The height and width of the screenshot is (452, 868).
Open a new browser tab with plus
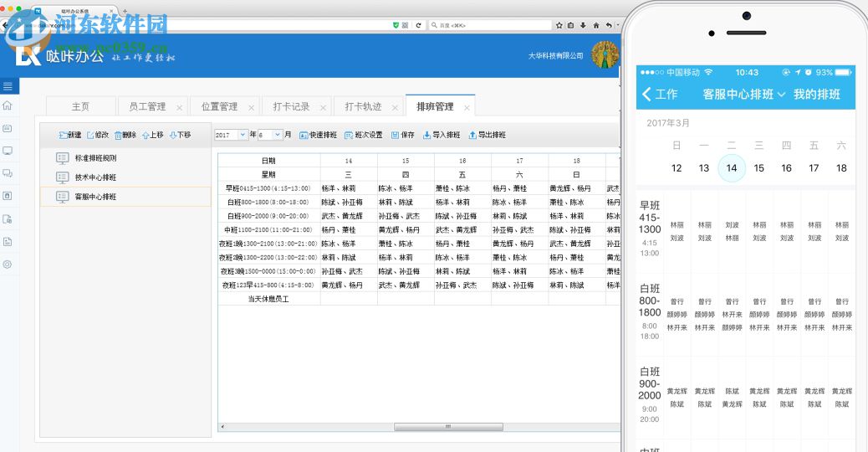pyautogui.click(x=125, y=11)
